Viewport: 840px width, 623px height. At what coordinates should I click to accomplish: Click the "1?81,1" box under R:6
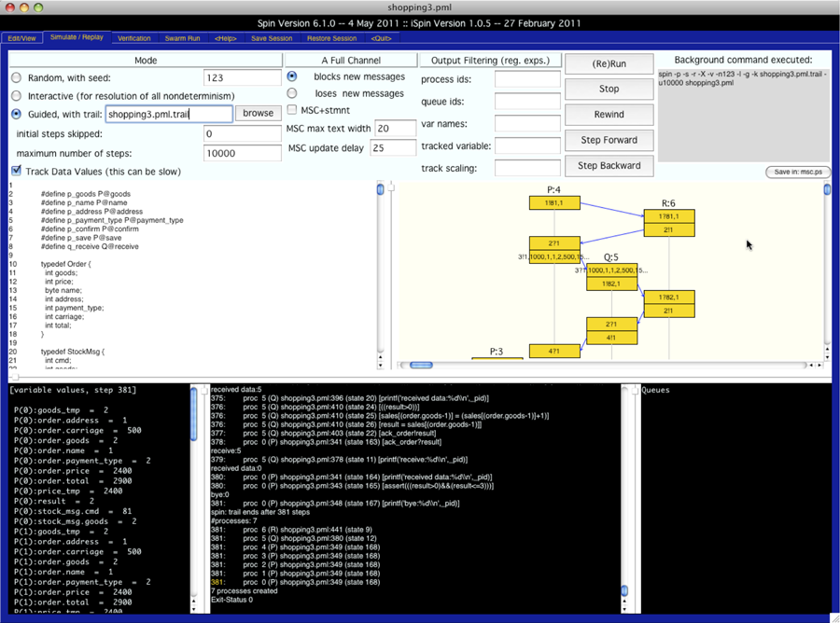point(669,216)
